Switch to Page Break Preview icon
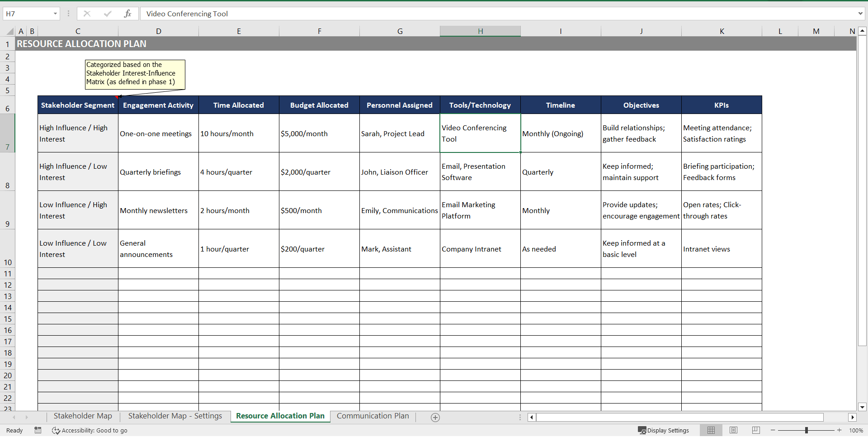Screen dimensions: 868x437 click(x=756, y=430)
